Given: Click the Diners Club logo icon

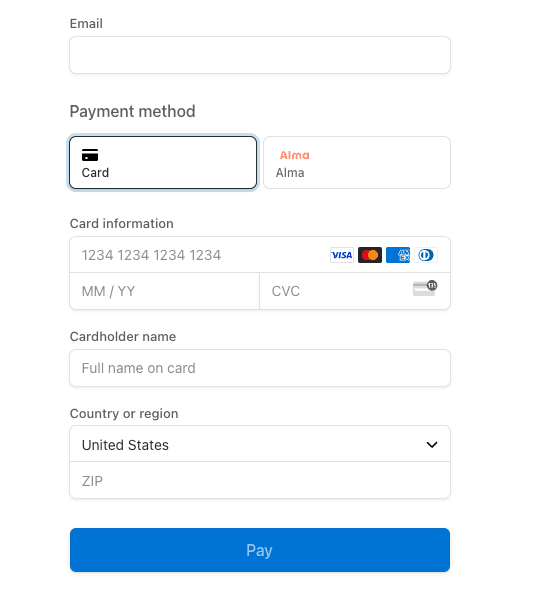Looking at the screenshot, I should (426, 255).
